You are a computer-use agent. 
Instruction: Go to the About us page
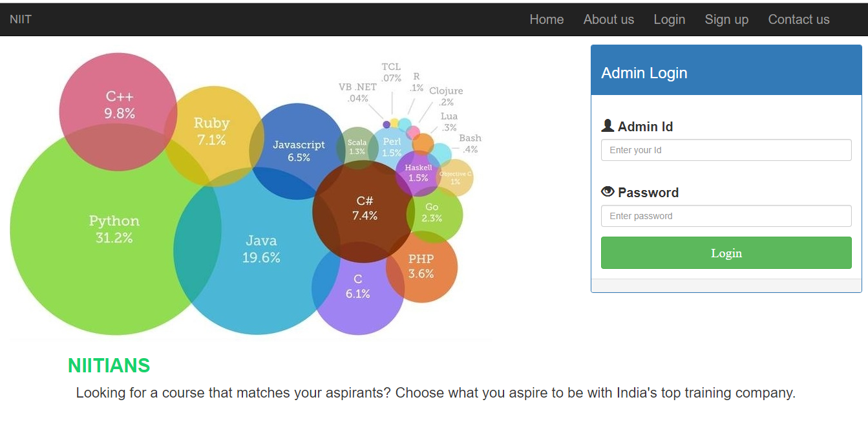click(609, 19)
